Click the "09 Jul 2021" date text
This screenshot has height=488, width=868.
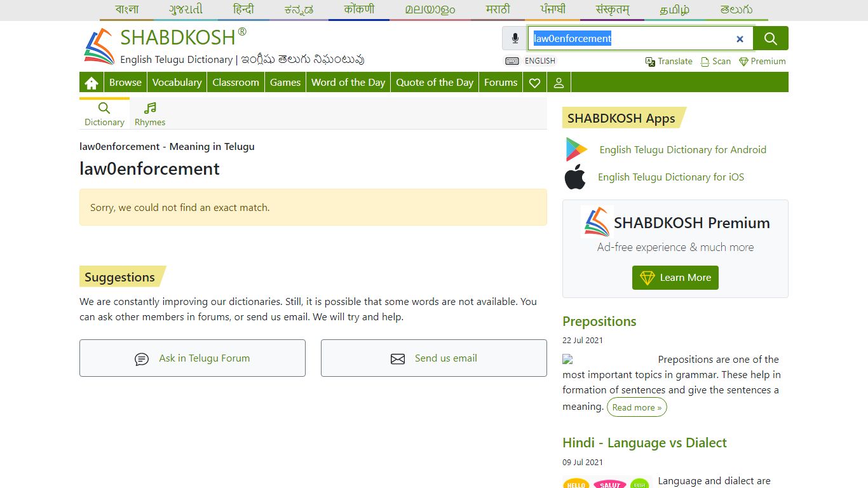coord(583,463)
